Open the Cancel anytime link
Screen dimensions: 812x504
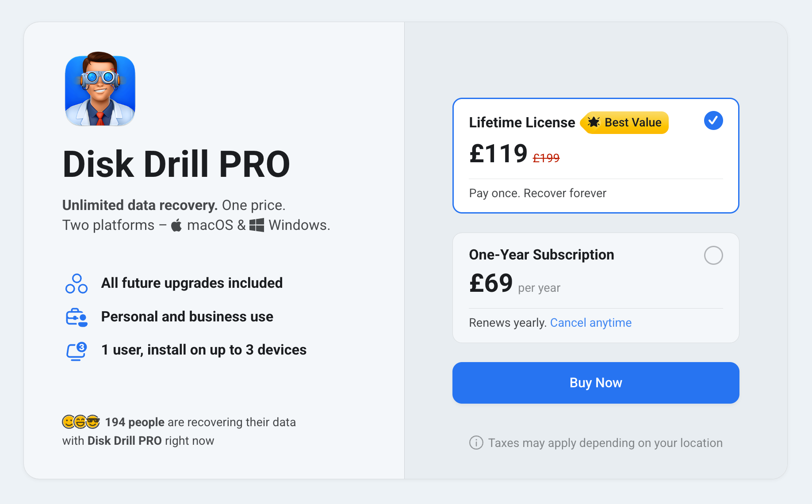[590, 323]
